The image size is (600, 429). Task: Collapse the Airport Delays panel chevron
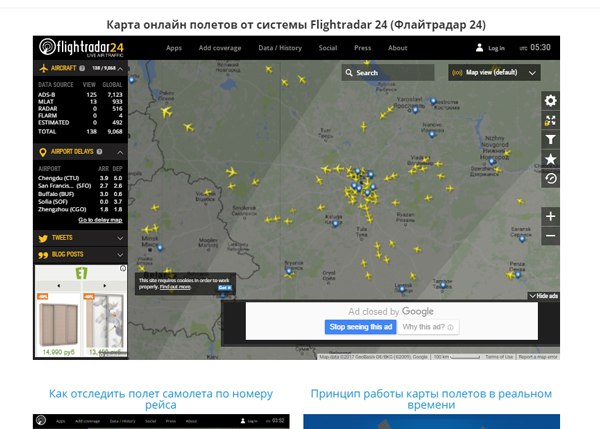pyautogui.click(x=120, y=152)
